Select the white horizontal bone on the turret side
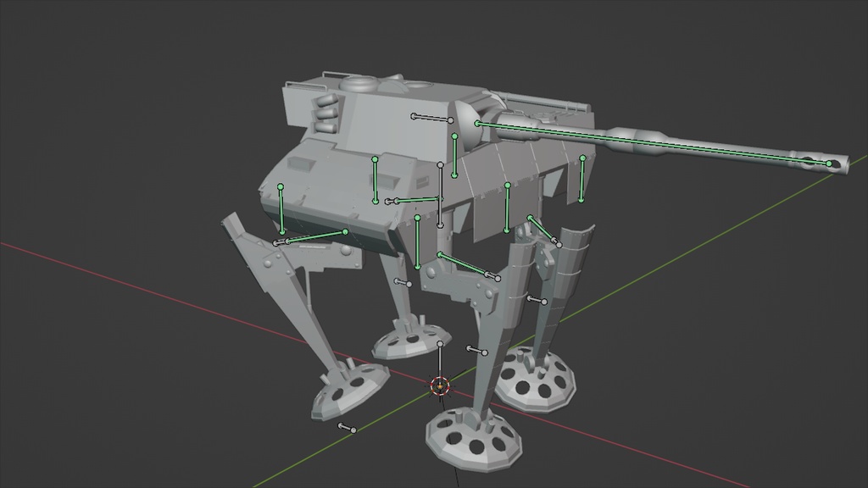The image size is (868, 488). [x=432, y=119]
